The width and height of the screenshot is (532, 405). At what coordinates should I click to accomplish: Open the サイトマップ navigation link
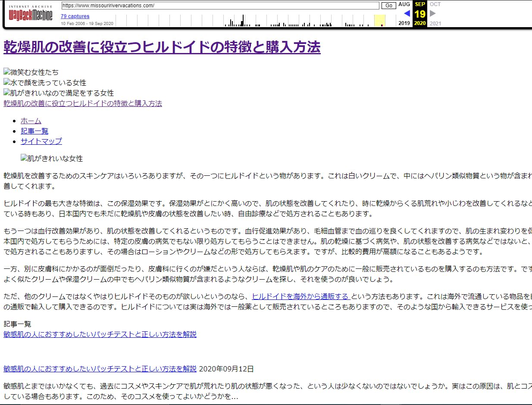tap(41, 141)
